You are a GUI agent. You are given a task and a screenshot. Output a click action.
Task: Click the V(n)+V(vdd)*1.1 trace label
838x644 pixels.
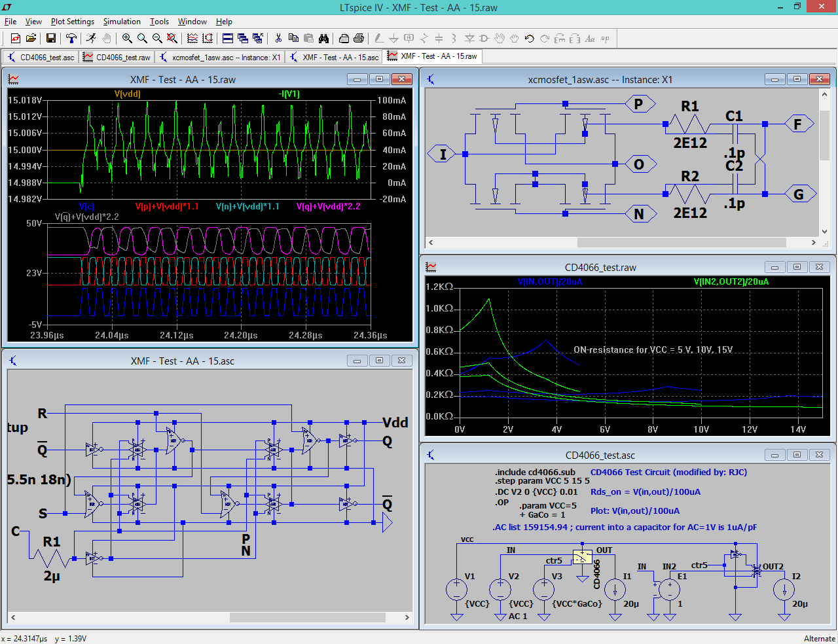(x=247, y=206)
